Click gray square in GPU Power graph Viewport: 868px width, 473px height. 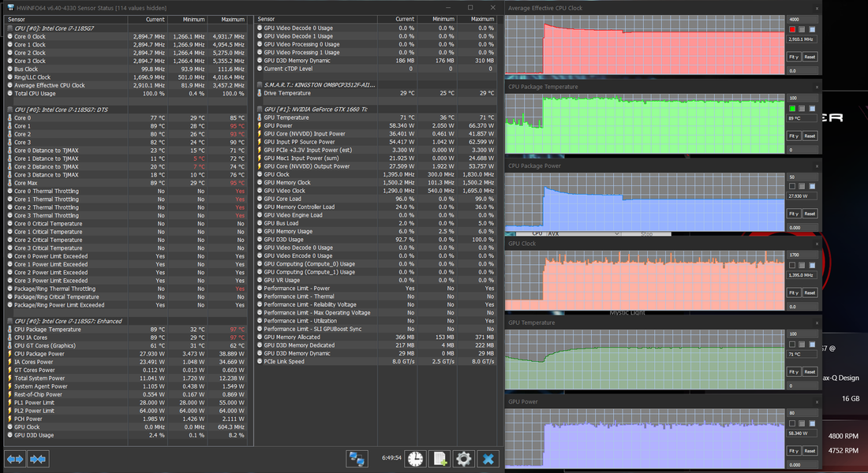tap(803, 424)
